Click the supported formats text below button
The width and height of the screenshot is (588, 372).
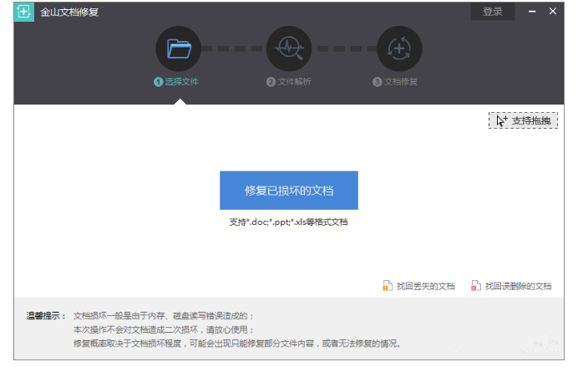point(289,222)
